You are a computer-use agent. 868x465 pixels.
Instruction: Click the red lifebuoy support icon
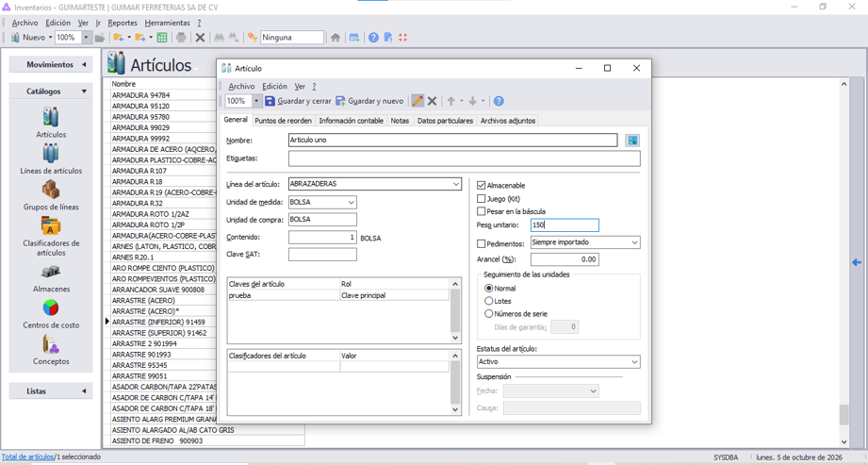click(x=403, y=38)
